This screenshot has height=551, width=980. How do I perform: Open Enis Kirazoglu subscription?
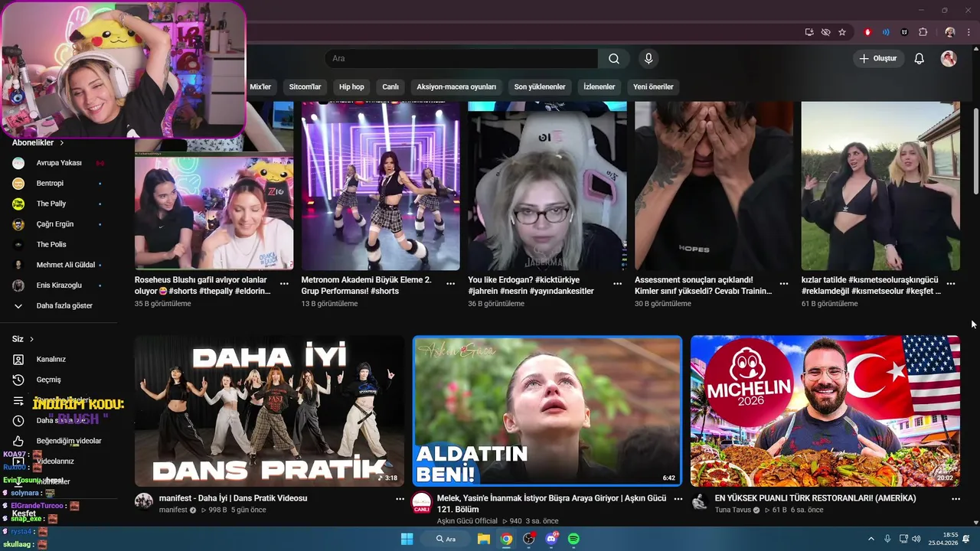click(x=59, y=285)
